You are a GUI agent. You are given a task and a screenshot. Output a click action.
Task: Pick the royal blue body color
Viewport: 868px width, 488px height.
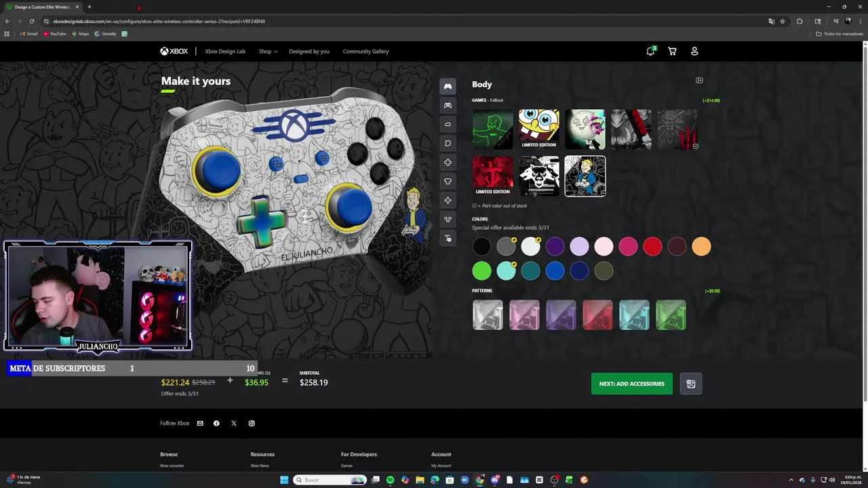tap(555, 271)
